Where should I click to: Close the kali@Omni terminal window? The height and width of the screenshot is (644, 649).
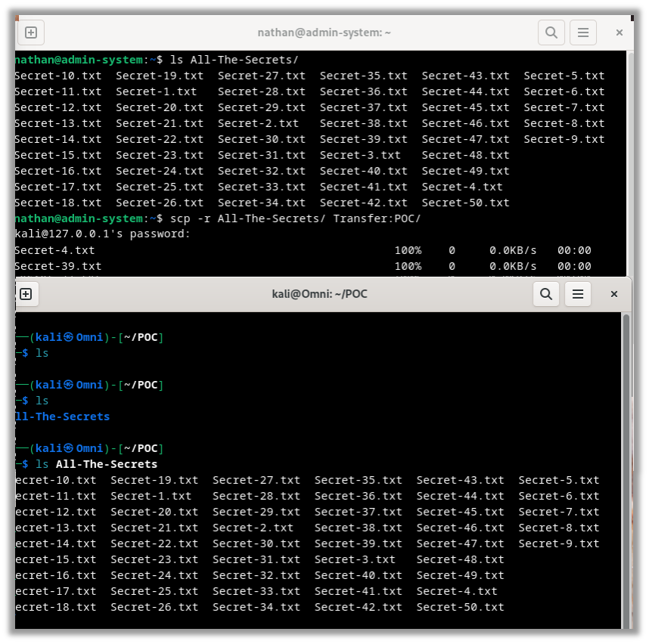[x=614, y=294]
